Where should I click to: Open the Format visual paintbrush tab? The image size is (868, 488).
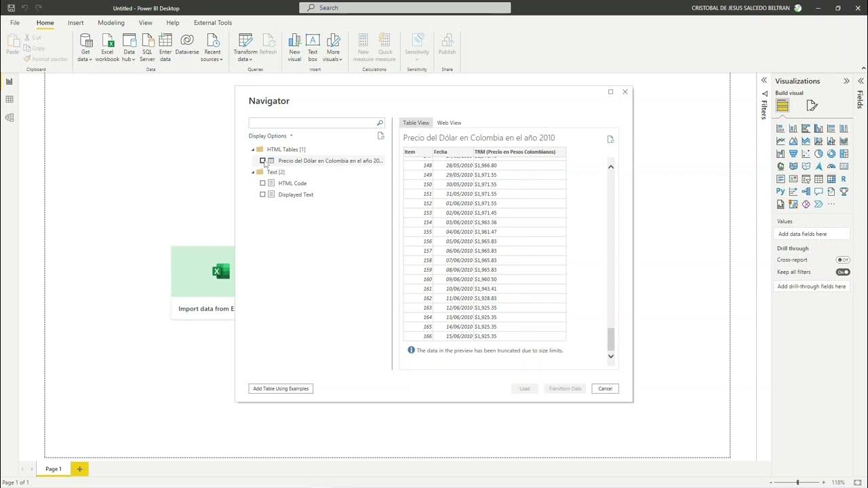click(x=812, y=105)
